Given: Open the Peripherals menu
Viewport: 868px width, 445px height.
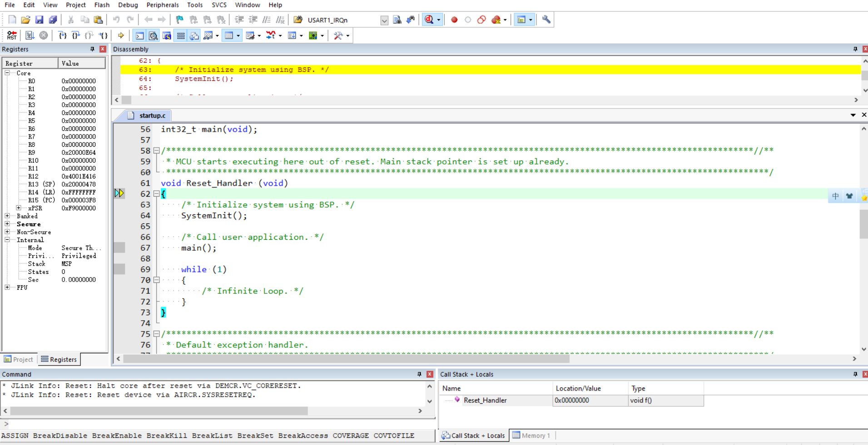Looking at the screenshot, I should 162,5.
